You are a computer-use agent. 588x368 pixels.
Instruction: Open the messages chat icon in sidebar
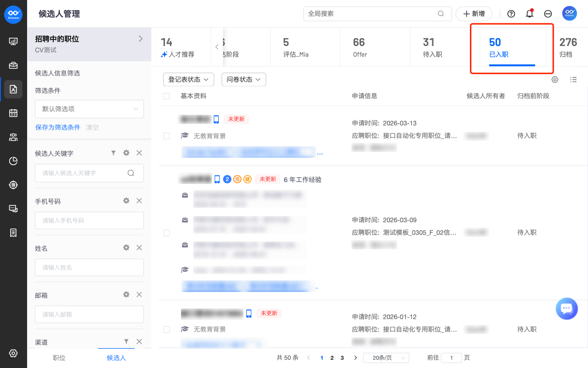click(x=14, y=209)
